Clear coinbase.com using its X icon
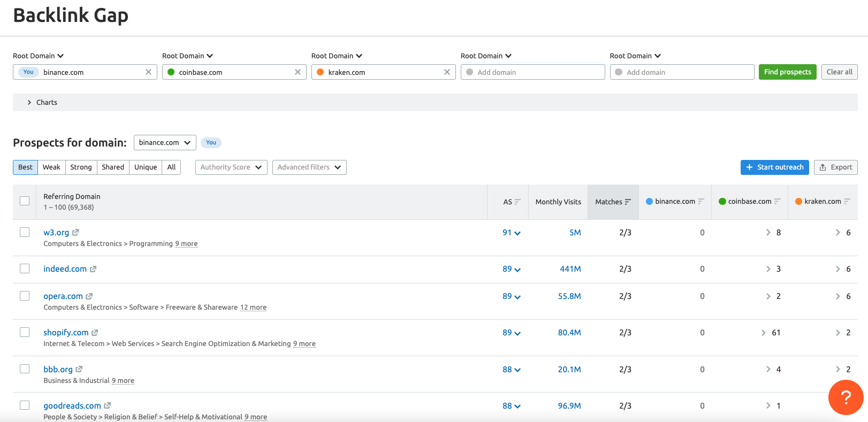 298,72
